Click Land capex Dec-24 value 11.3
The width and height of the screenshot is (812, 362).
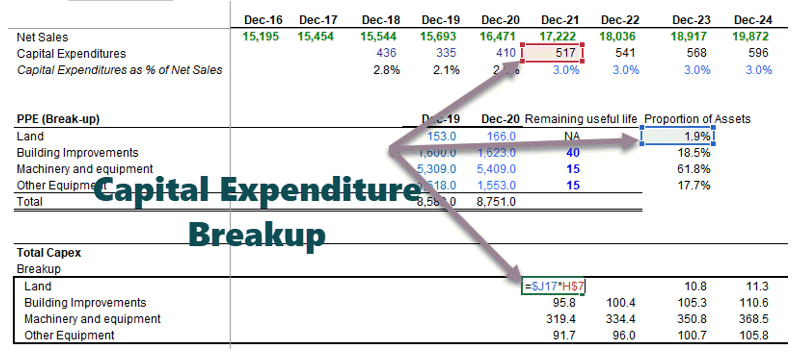758,286
